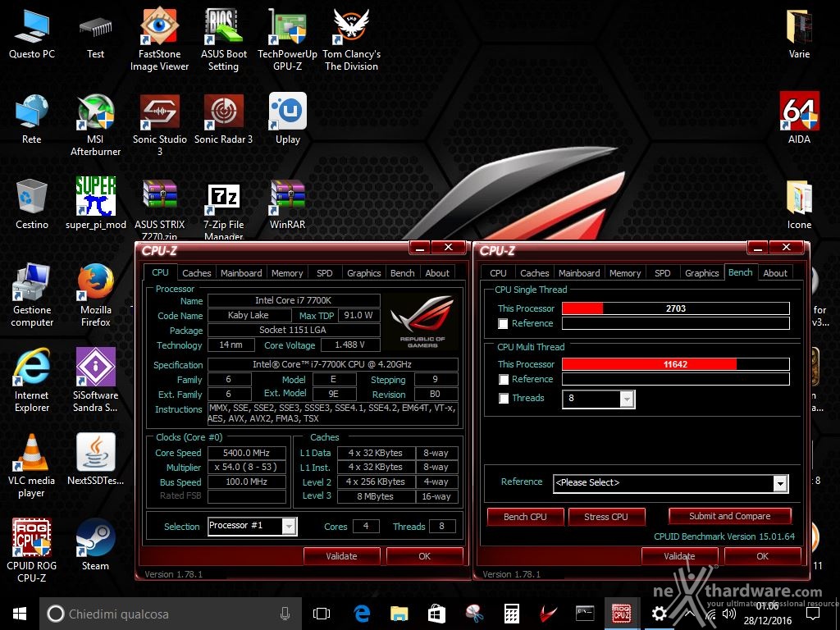Launch MSI Afterburner shortcut

click(x=95, y=125)
